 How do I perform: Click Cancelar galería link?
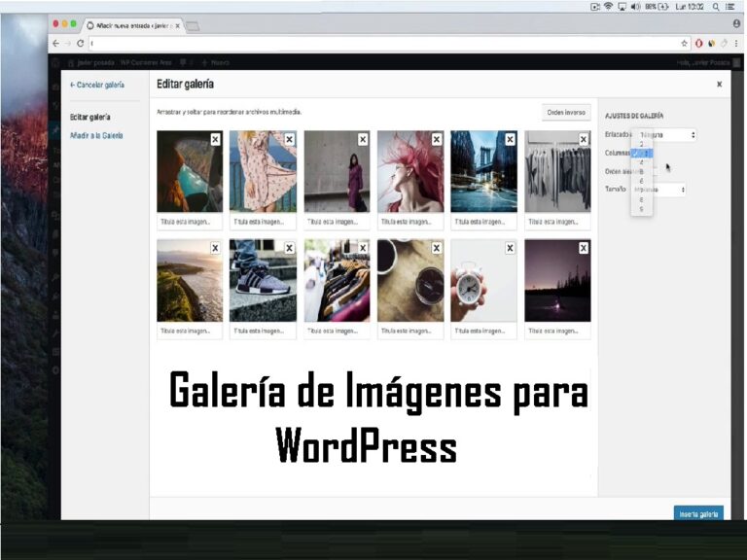[97, 85]
